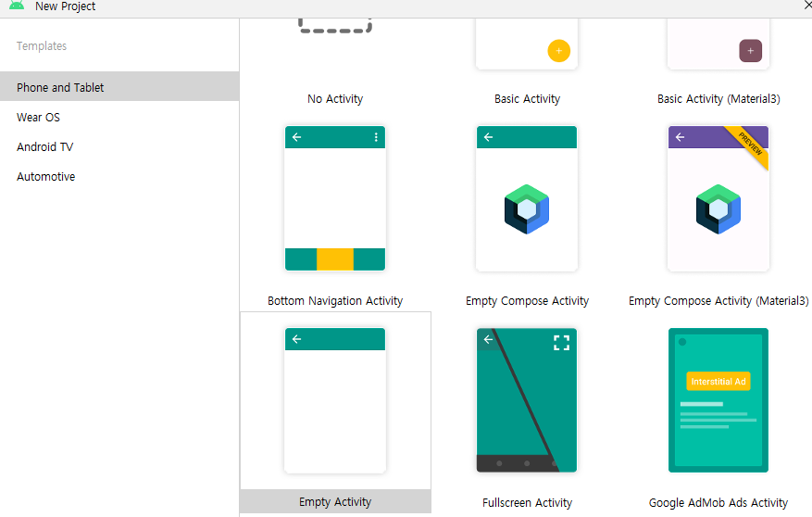Screen dimensions: 812x517
Task: Click the Basic Activity label
Action: 527,98
